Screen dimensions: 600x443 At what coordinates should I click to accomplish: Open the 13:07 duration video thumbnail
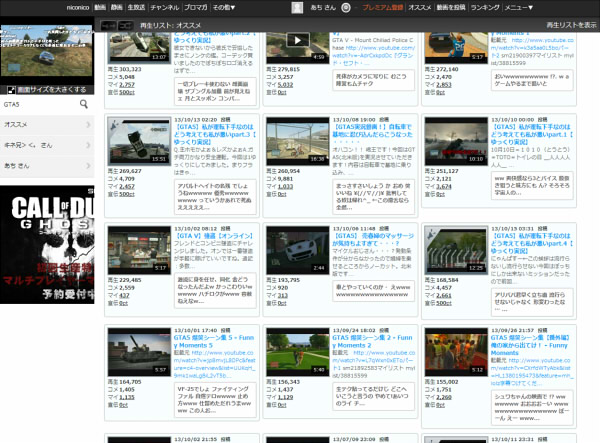pos(139,48)
